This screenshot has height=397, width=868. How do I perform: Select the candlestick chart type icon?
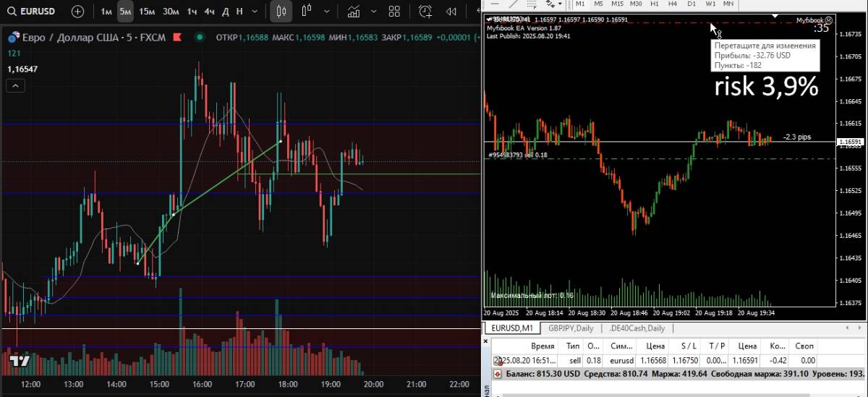281,12
